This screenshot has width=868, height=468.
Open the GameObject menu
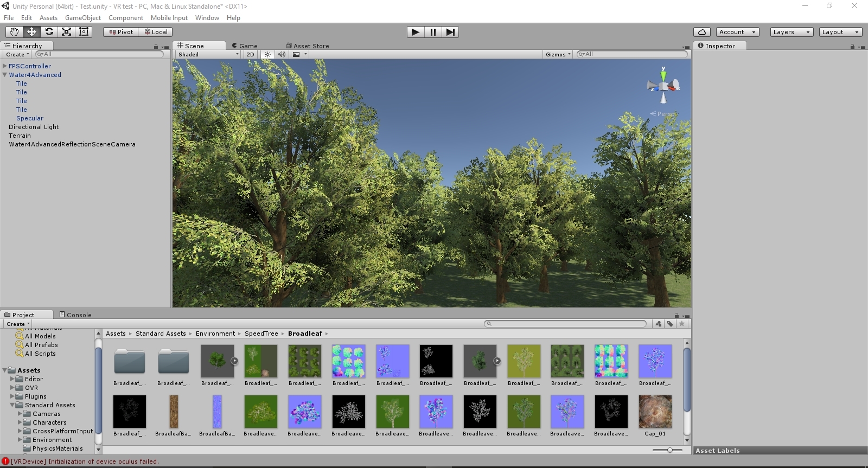(x=83, y=18)
